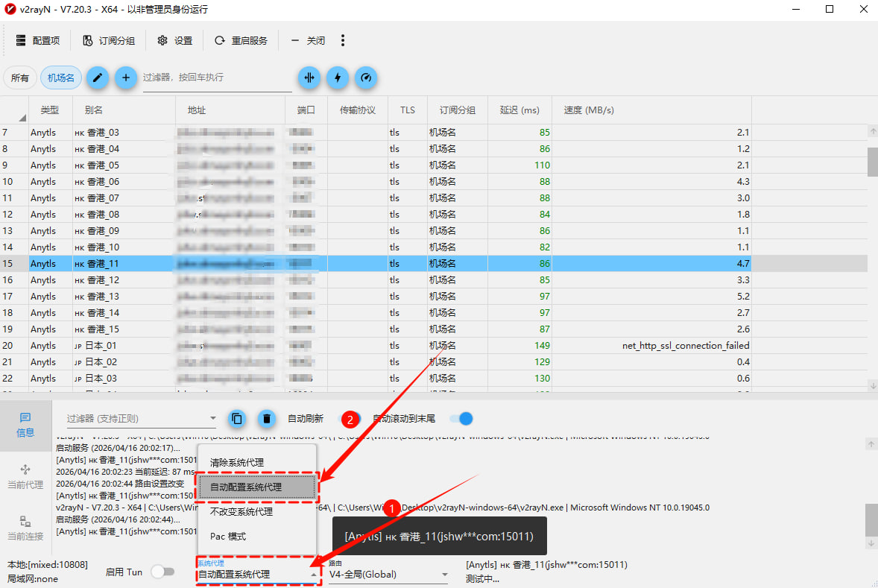Screen dimensions: 878x588
Task: Sort by the 速度 (MB/s) column header
Action: point(651,110)
